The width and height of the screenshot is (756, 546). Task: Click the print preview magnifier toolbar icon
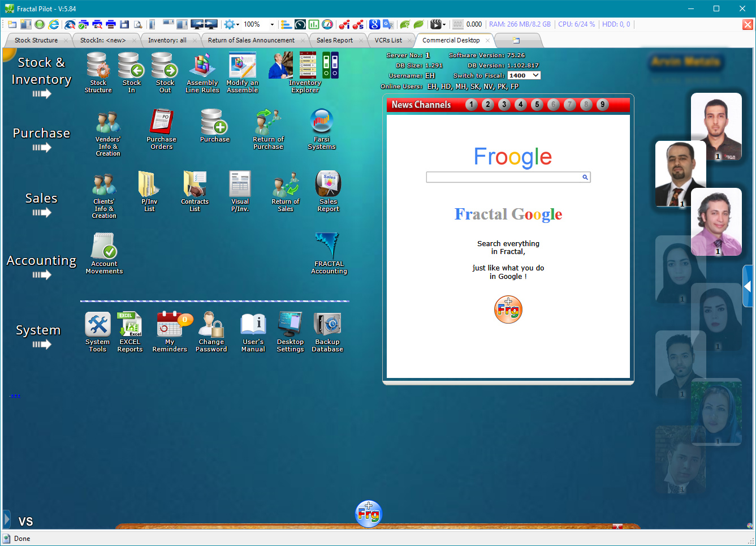point(137,24)
